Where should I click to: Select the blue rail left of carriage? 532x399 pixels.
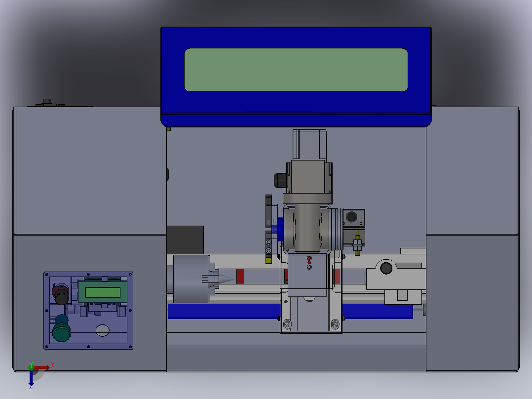coord(224,312)
